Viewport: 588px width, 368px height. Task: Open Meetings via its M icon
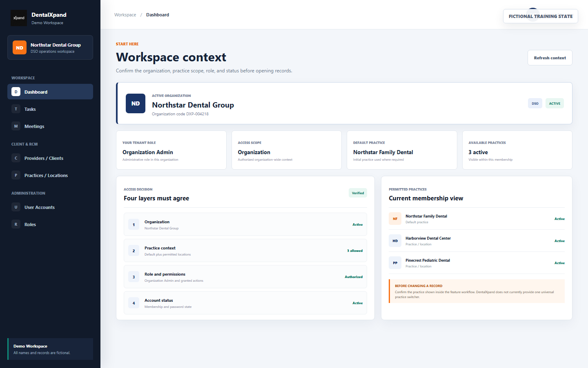click(x=16, y=126)
